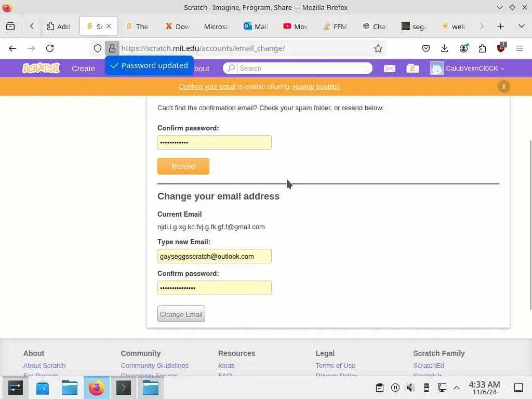Click the Scratch logo
The image size is (532, 399).
[41, 68]
